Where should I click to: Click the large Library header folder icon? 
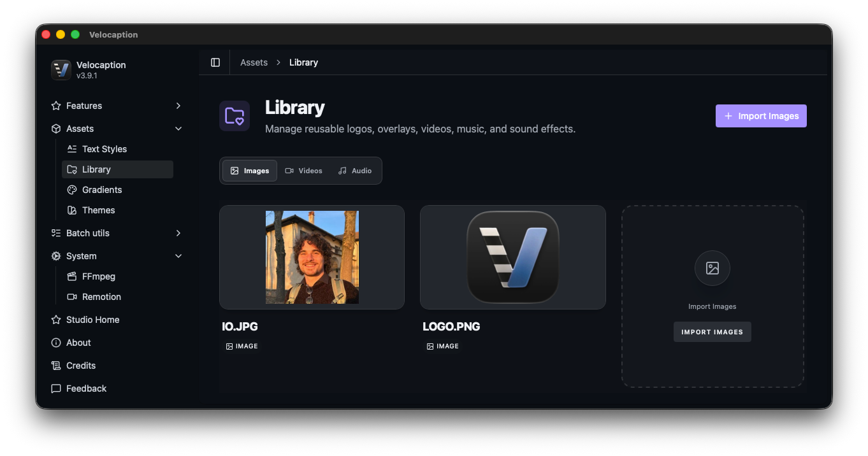(x=235, y=116)
